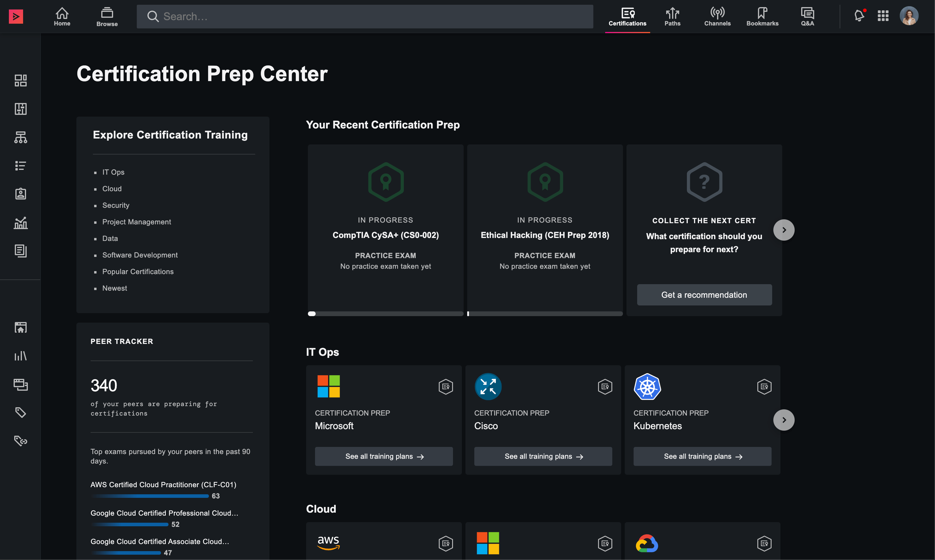
Task: Open the Channels tab
Action: tap(717, 17)
